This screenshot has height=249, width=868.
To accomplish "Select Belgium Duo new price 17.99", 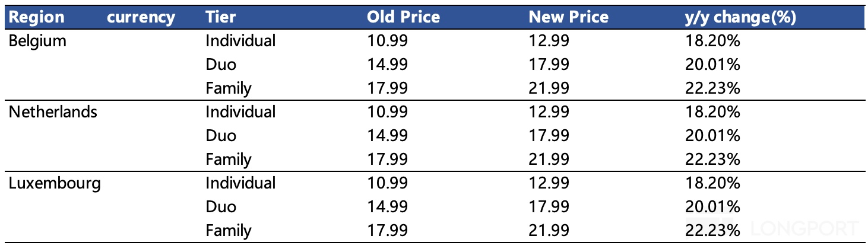I will click(x=549, y=65).
